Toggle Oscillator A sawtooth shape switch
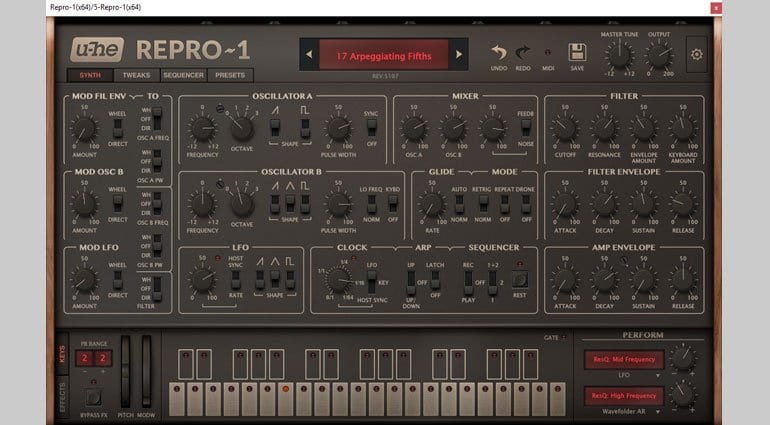Viewport: 770px width, 425px height. [275, 127]
